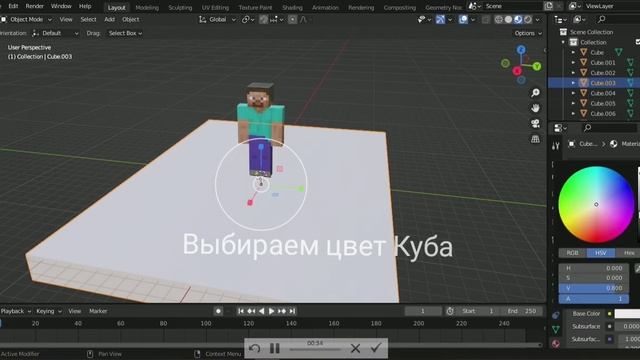Click the Y axis green navigation gizmo
Image resolution: width=640 pixels, height=360 pixels.
click(x=537, y=66)
